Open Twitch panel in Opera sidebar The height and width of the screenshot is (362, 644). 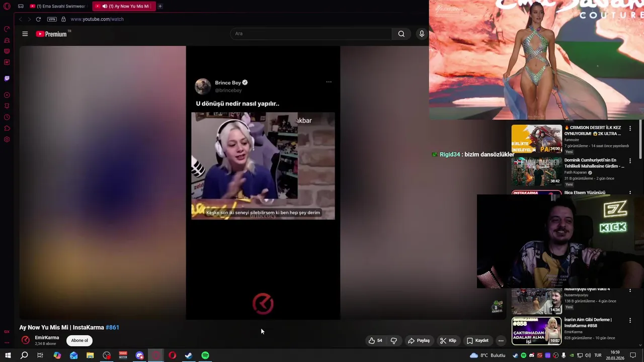(x=7, y=78)
